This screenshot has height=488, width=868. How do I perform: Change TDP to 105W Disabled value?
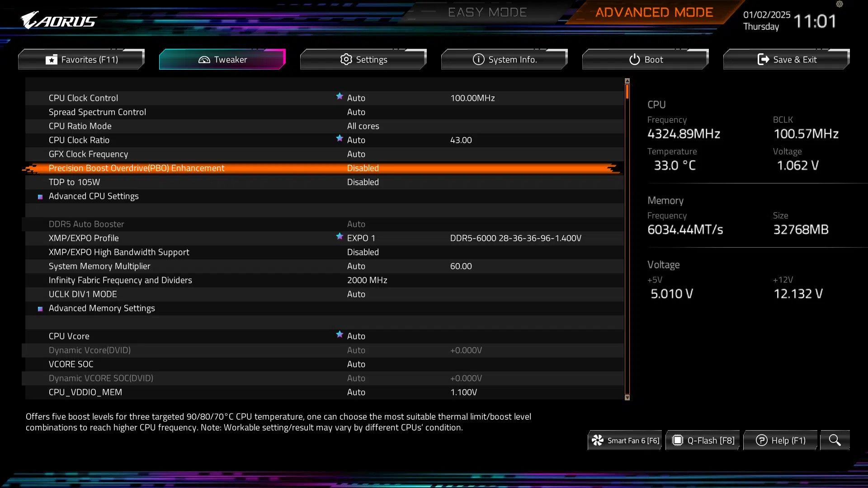tap(363, 182)
